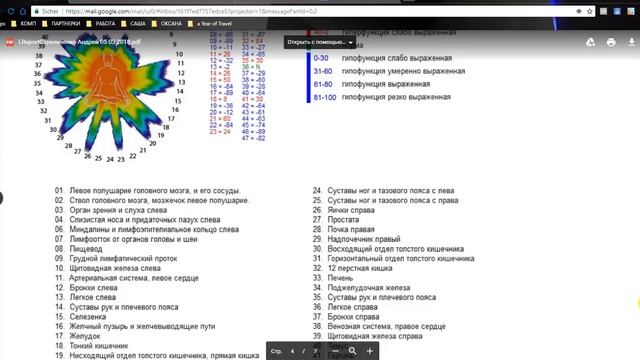Click line 08 Пищевод

(x=79, y=249)
